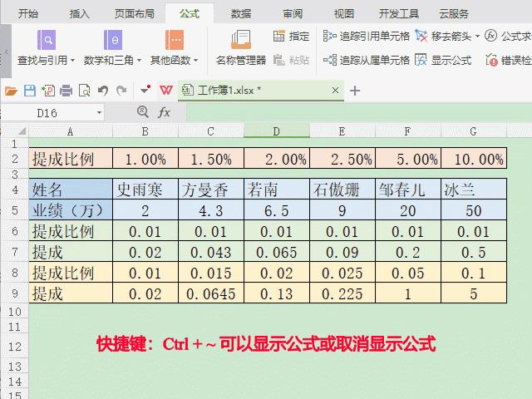This screenshot has width=532, height=399.
Task: Toggle the 显示公式 show formulas button
Action: [x=443, y=60]
